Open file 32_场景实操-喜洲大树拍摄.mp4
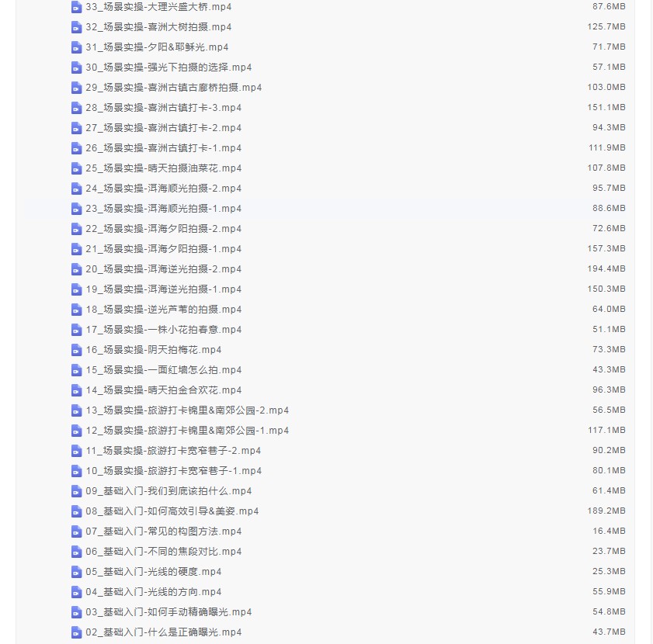This screenshot has width=653, height=644. point(158,27)
